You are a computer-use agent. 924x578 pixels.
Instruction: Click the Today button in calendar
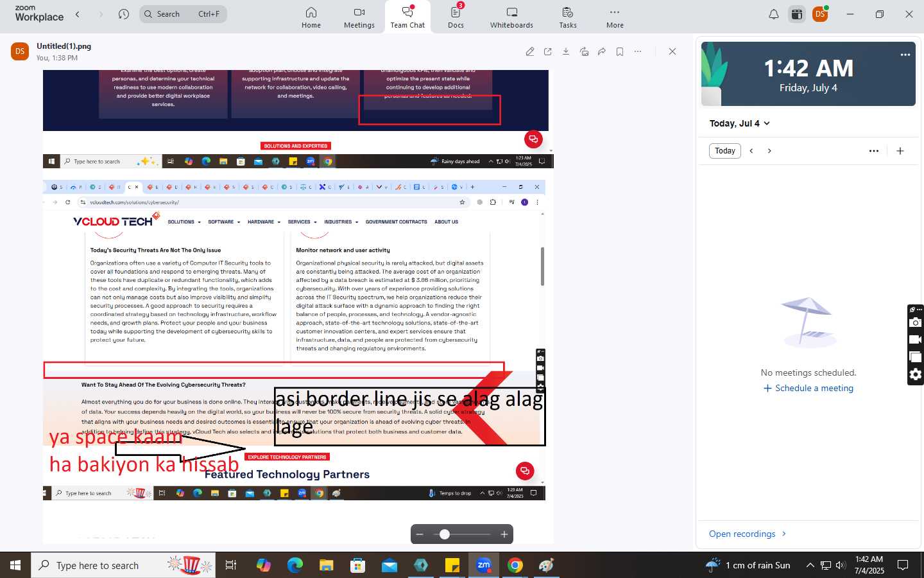point(725,151)
